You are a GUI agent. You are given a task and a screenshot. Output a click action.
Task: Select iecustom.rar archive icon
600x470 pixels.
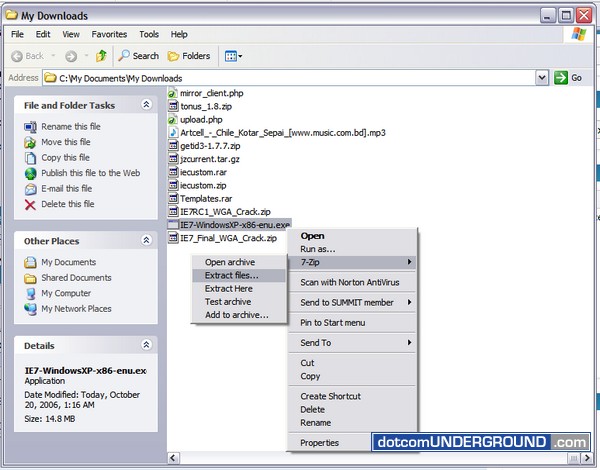click(173, 172)
